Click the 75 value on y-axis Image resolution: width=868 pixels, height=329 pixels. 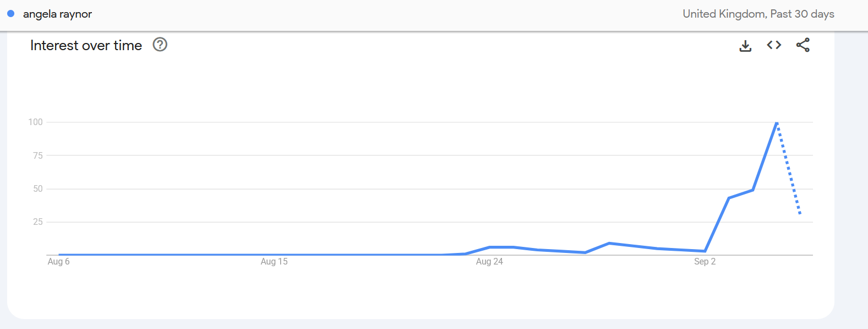37,156
